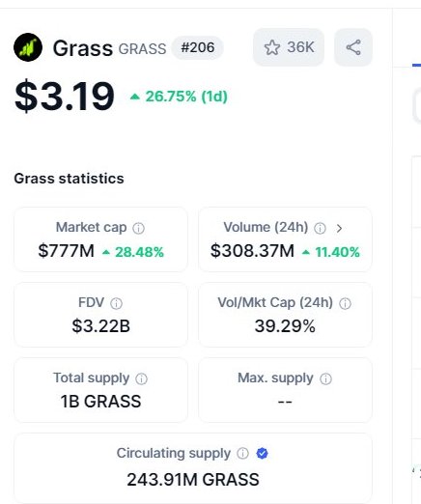Click Max. supply info icon

pos(325,378)
